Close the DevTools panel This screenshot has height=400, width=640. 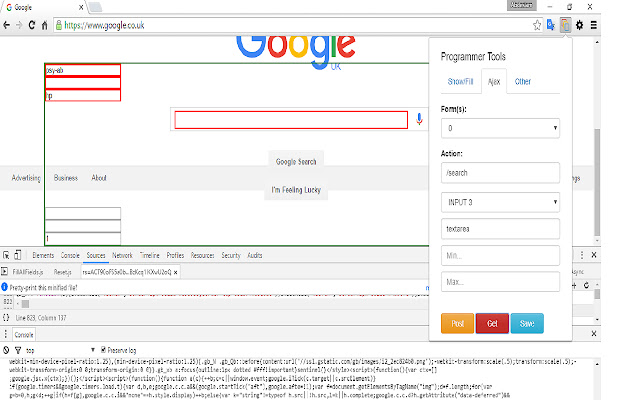[x=594, y=255]
